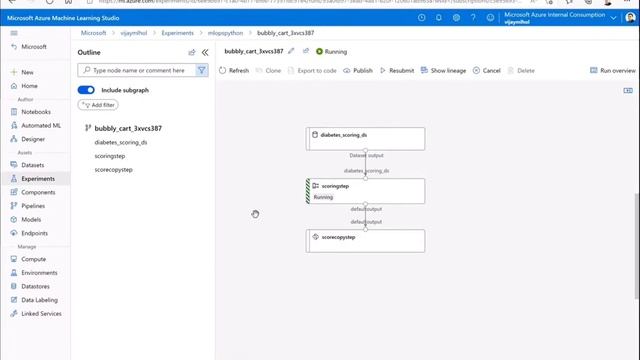640x360 pixels.
Task: Select scoringstep in outline
Action: [x=110, y=156]
